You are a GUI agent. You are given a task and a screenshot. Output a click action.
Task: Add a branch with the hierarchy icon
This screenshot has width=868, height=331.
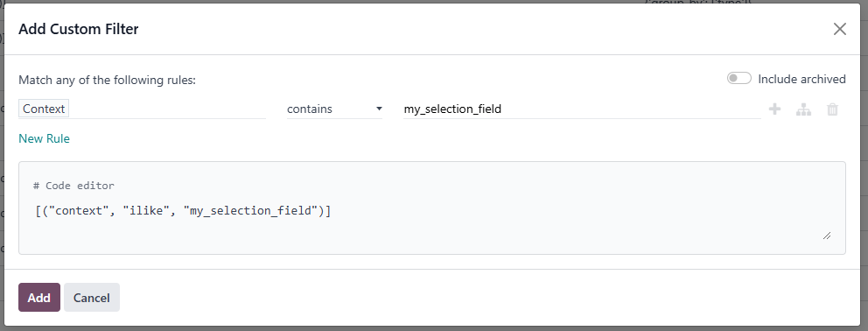pyautogui.click(x=803, y=109)
